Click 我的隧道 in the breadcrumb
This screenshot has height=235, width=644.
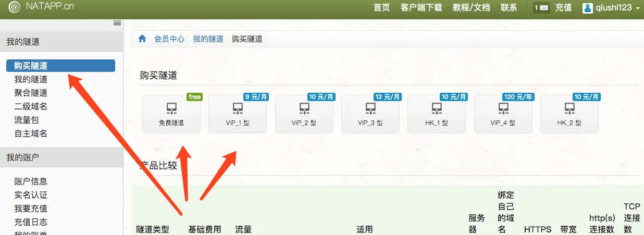(x=208, y=39)
